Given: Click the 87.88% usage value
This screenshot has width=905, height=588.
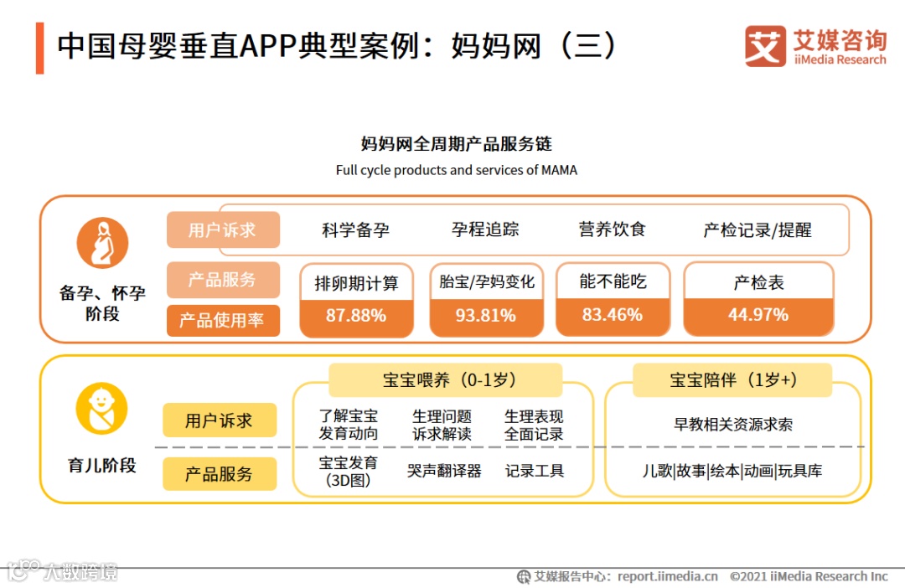Looking at the screenshot, I should click(356, 316).
